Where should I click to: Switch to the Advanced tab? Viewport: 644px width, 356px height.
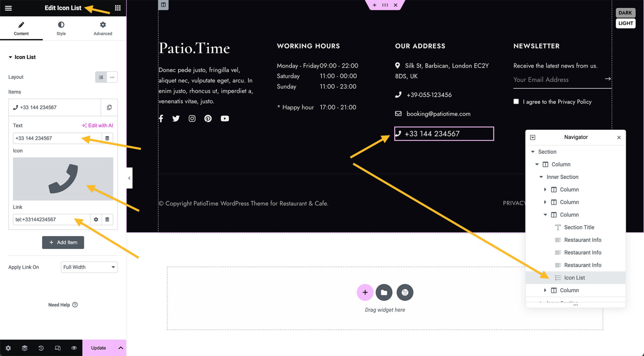click(x=102, y=28)
